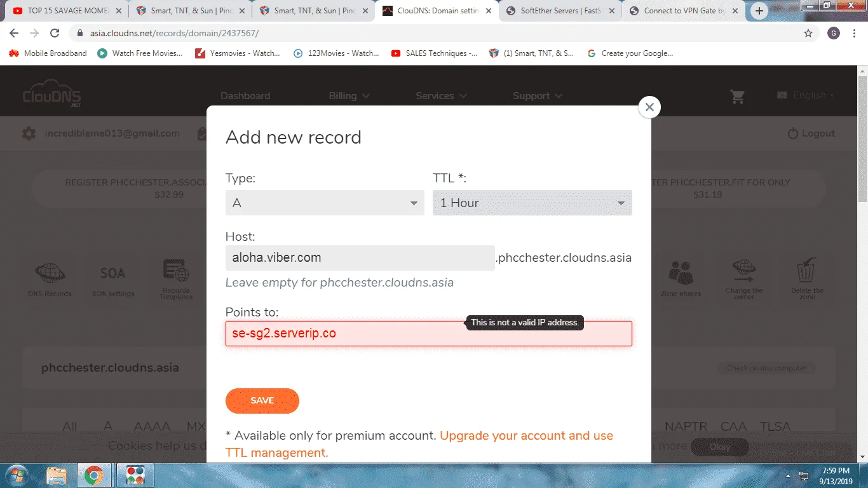The image size is (868, 488).
Task: Open Change the owner icon
Action: coord(743,271)
